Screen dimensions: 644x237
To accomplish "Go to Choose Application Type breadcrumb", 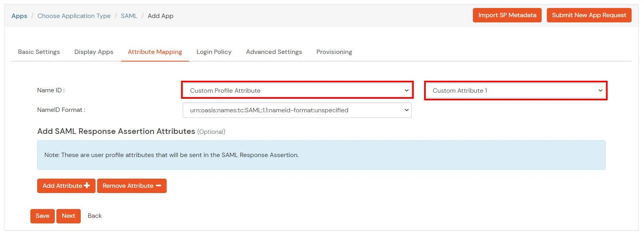I will tap(74, 16).
